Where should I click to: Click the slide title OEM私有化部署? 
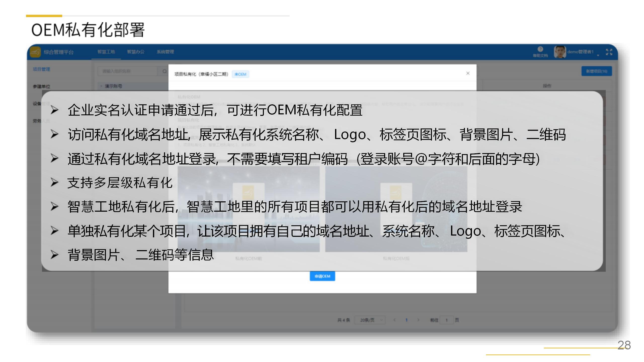[88, 30]
